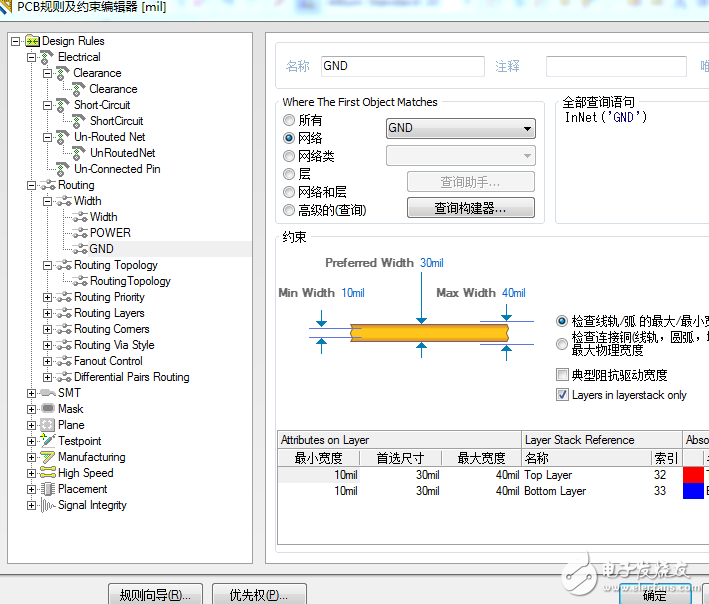Click the Electrical category icon

point(47,57)
